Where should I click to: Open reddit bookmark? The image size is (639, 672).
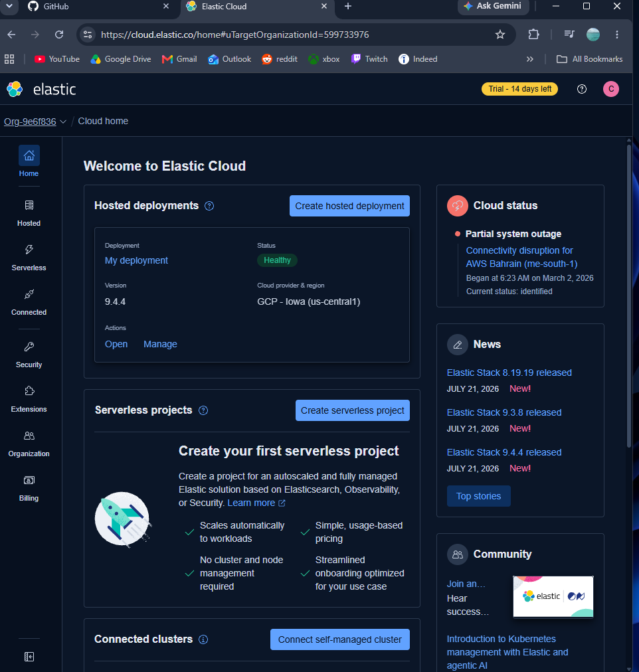pos(280,59)
